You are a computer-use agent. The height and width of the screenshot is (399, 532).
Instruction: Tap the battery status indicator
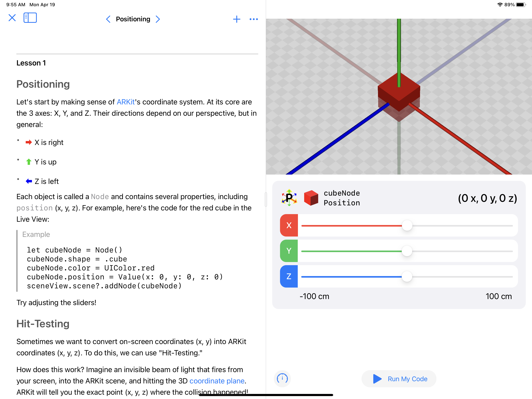(x=521, y=4)
